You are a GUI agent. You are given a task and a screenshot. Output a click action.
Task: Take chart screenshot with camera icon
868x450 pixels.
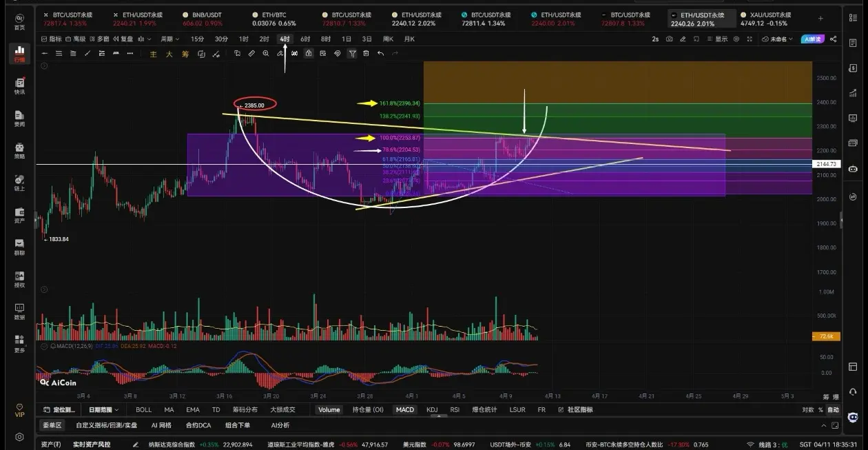[x=670, y=39]
